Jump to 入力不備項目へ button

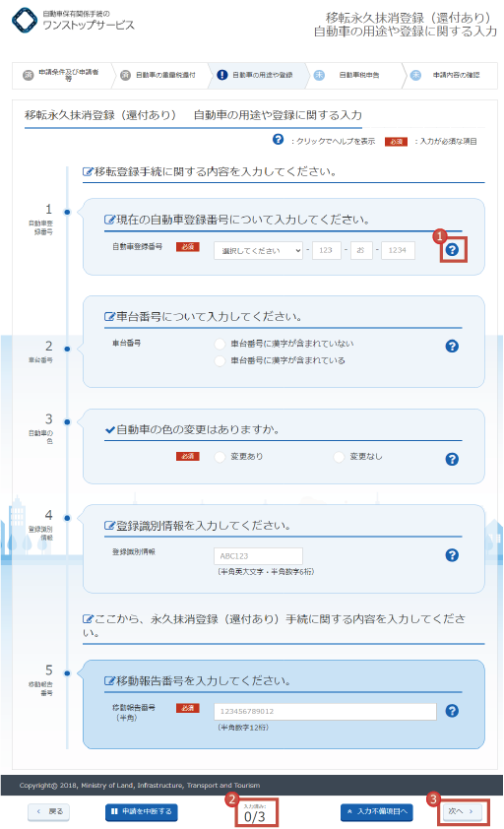click(377, 811)
